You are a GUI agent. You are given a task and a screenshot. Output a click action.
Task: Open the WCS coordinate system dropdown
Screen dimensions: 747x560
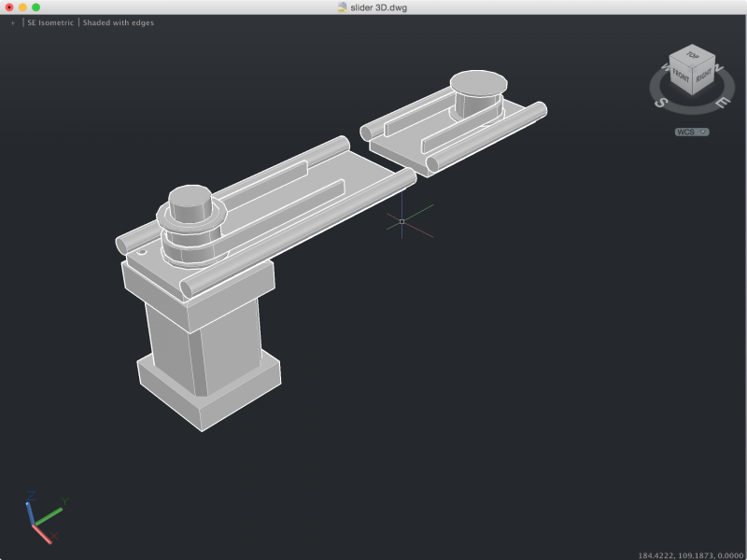coord(692,133)
